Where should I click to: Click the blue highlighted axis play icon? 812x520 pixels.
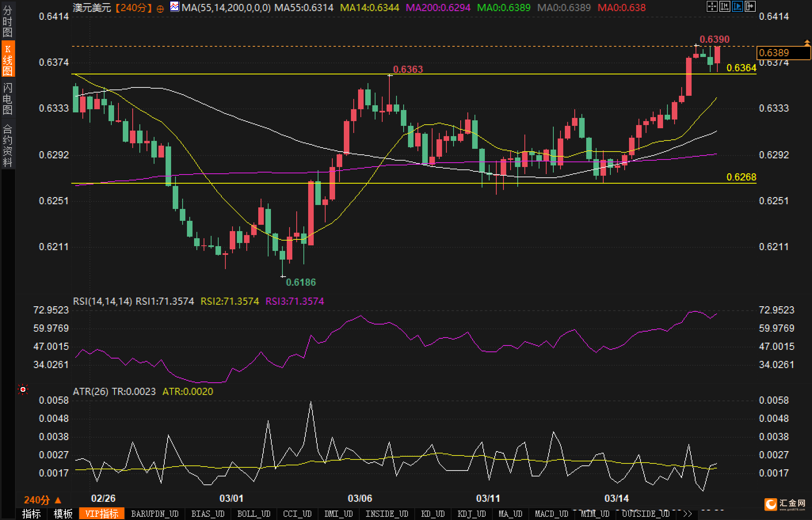[x=737, y=6]
